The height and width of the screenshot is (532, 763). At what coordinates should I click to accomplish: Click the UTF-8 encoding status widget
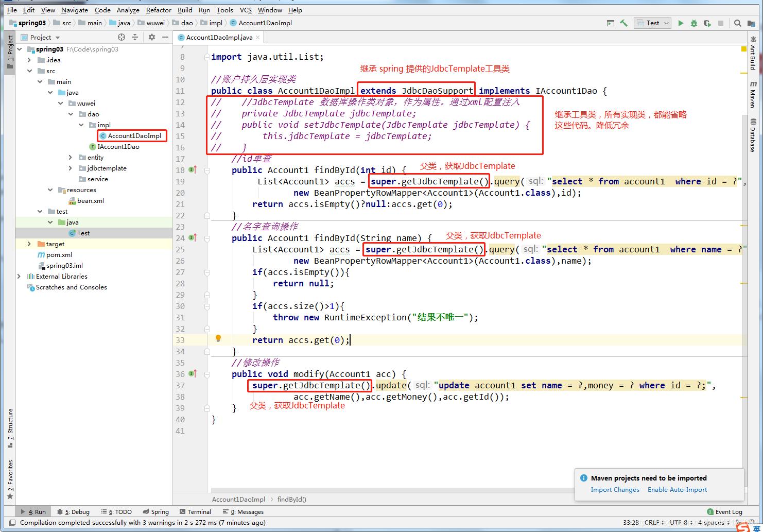pyautogui.click(x=681, y=522)
